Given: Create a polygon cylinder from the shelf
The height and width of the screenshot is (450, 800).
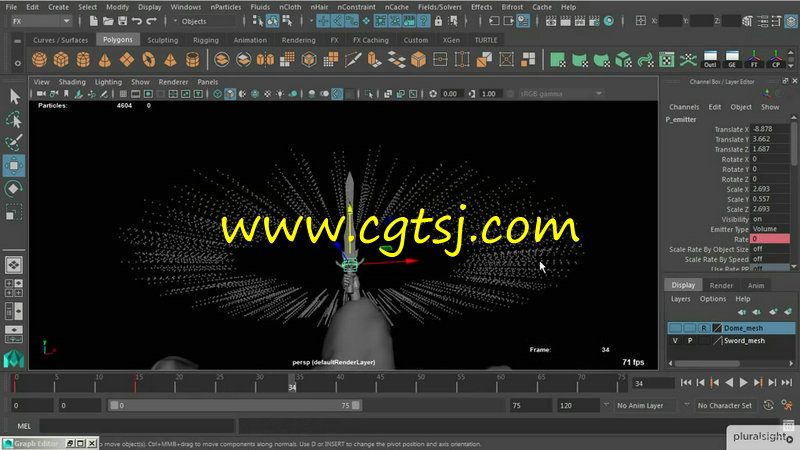Looking at the screenshot, I should (83, 60).
